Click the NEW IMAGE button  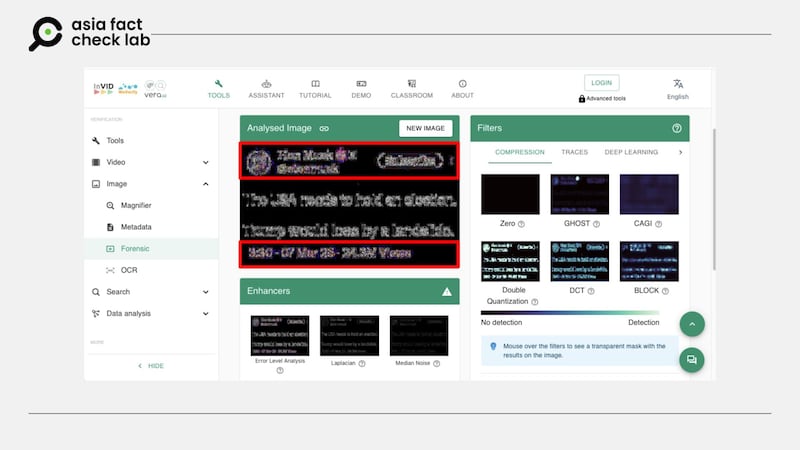425,128
